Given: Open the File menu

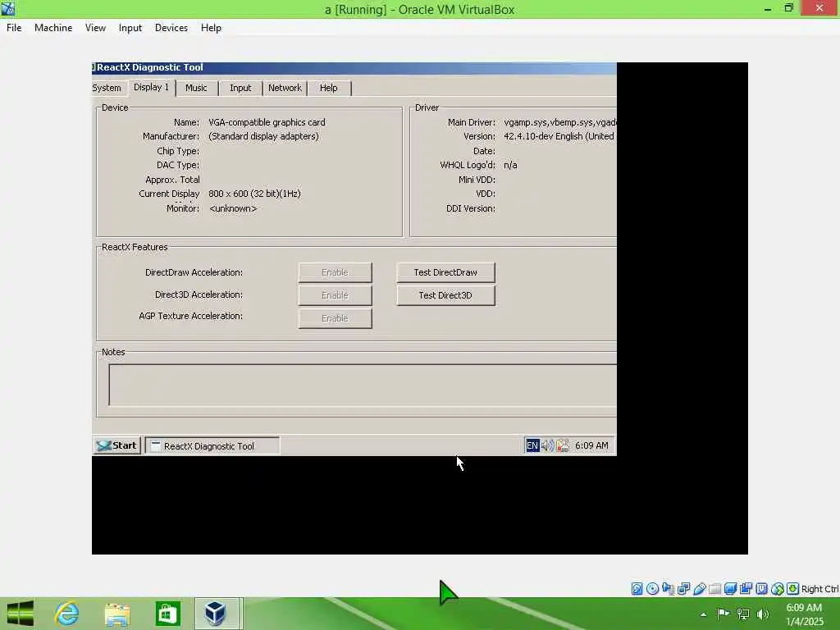Looking at the screenshot, I should pyautogui.click(x=14, y=28).
